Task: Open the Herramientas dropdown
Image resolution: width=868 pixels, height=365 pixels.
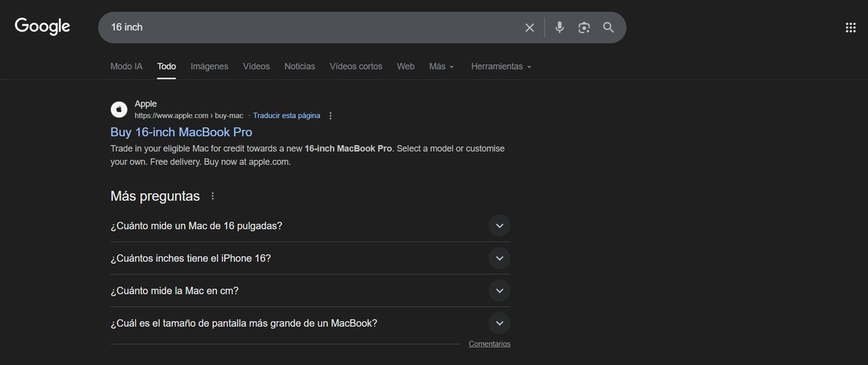Action: point(501,66)
